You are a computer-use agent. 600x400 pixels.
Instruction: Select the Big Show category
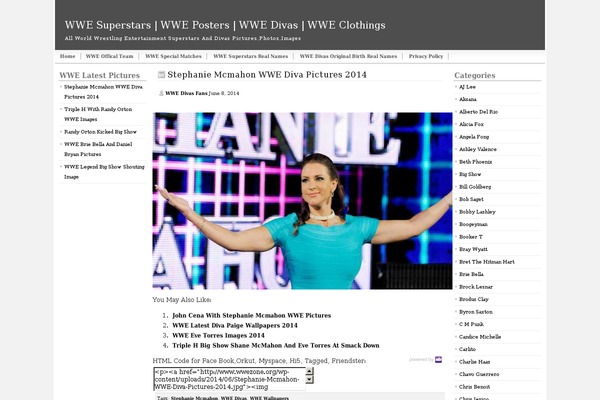[470, 174]
